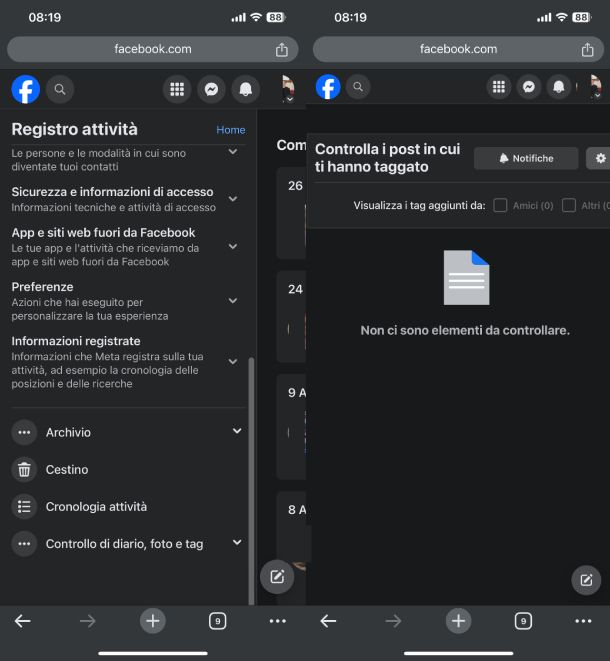Screen dimensions: 610x661
Task: Expand the Archivio menu chevron
Action: 237,431
